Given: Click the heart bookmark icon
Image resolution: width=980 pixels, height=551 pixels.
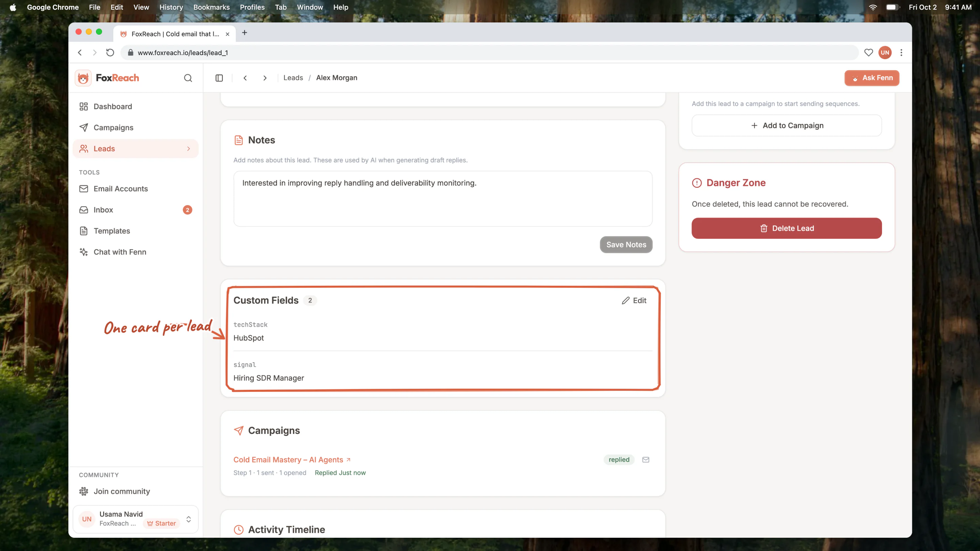Looking at the screenshot, I should (868, 53).
